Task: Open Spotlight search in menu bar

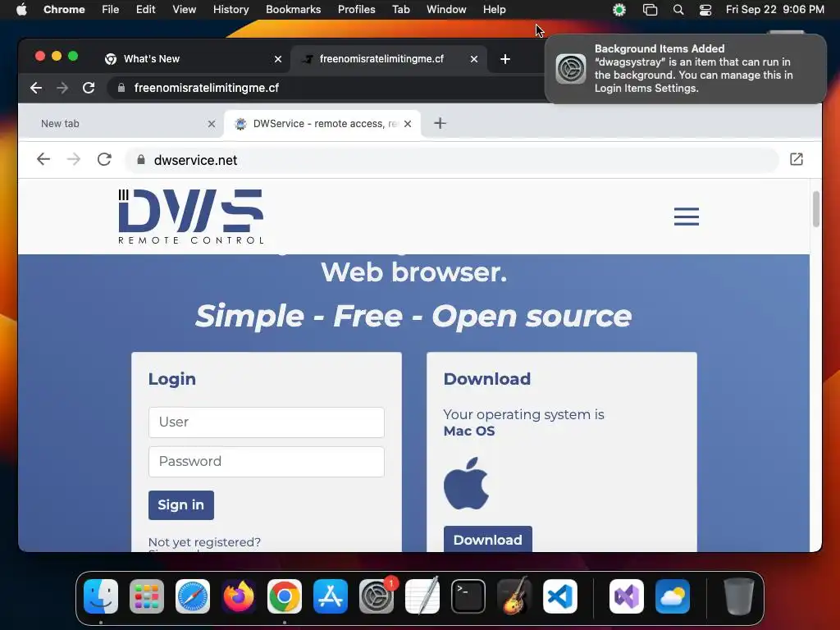Action: point(678,9)
